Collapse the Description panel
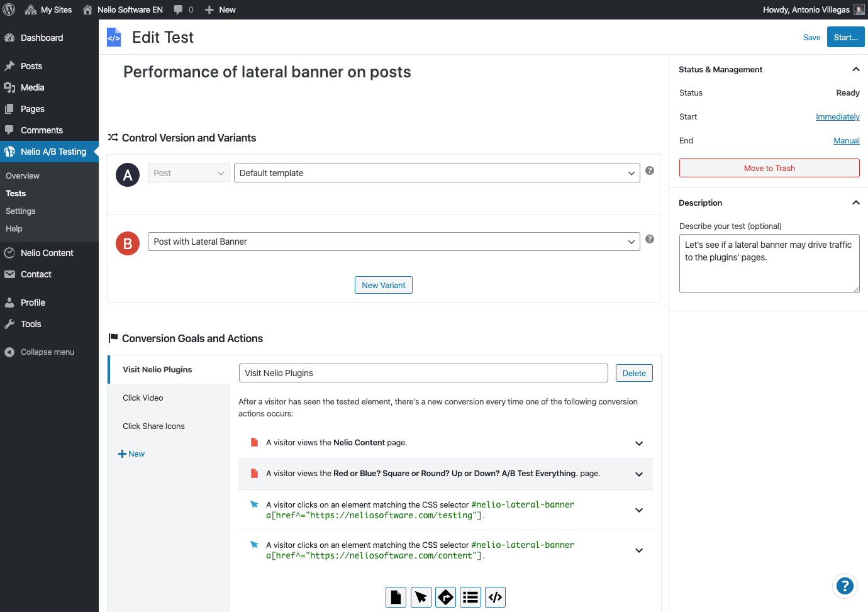Screen dimensions: 868x612 [855, 203]
